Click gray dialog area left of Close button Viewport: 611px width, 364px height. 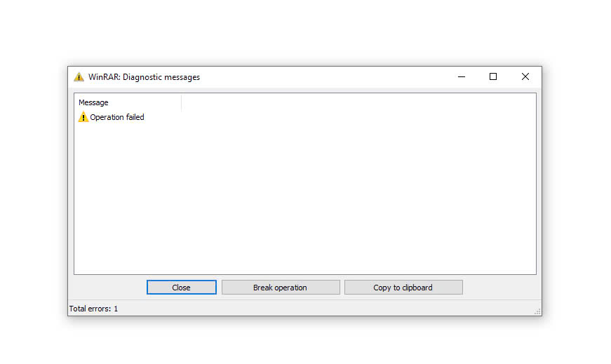(x=107, y=288)
